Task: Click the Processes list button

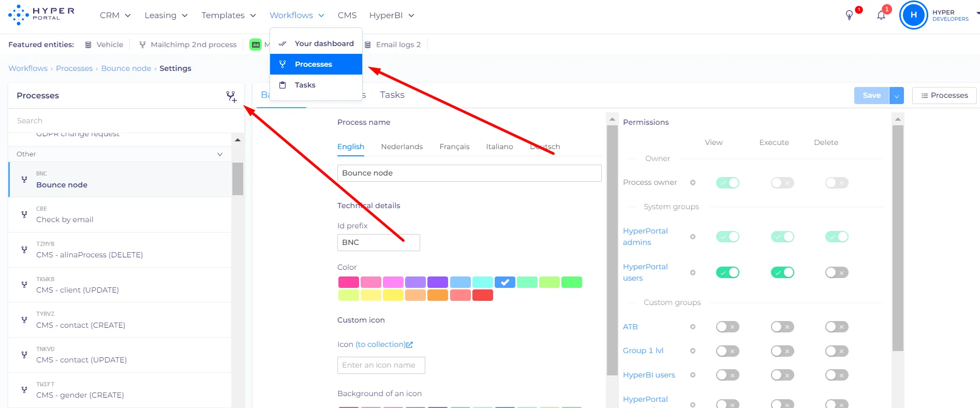Action: tap(944, 96)
